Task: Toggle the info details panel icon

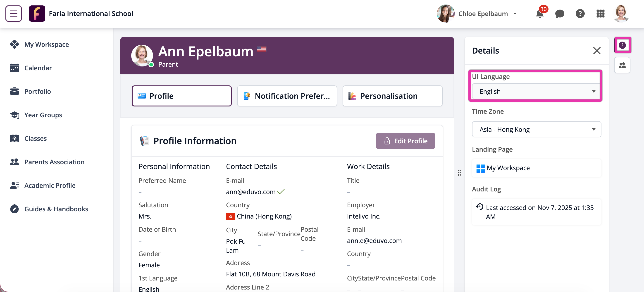Action: [x=622, y=45]
